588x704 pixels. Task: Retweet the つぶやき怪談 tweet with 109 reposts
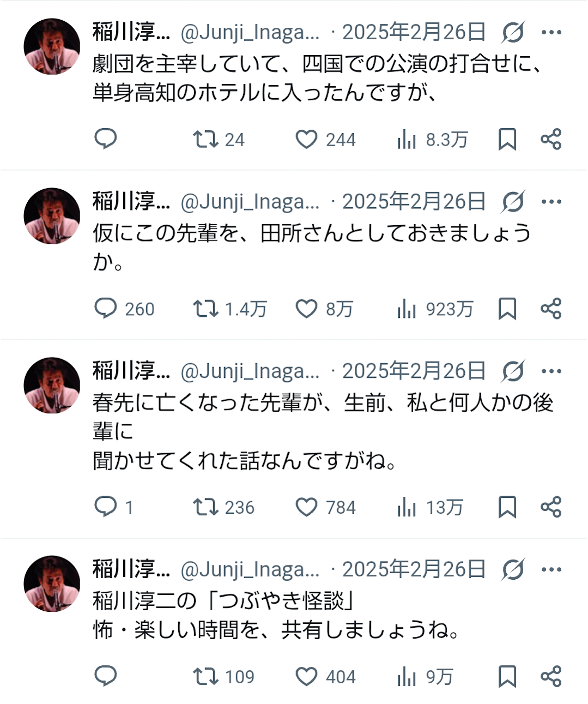click(205, 677)
